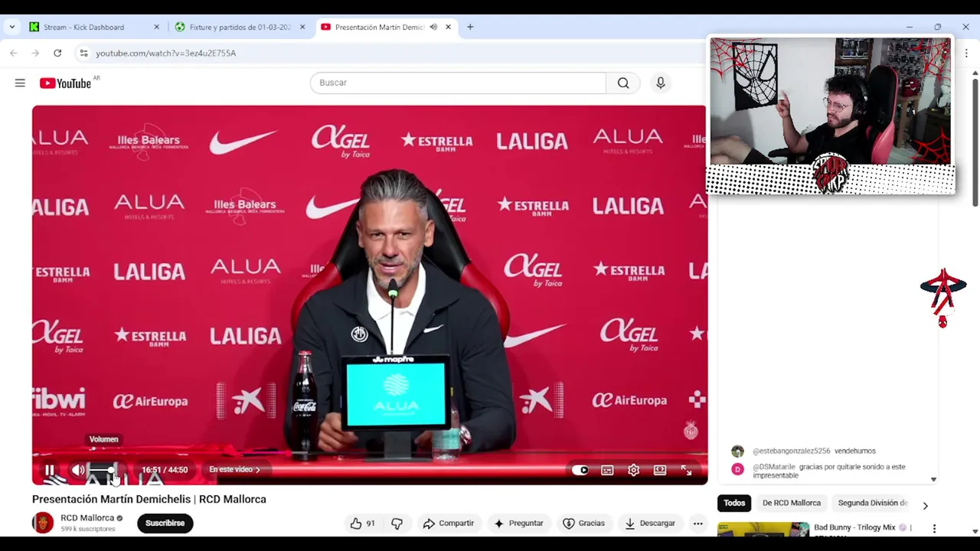
Task: Click the scrollbar down arrow
Action: tap(975, 531)
